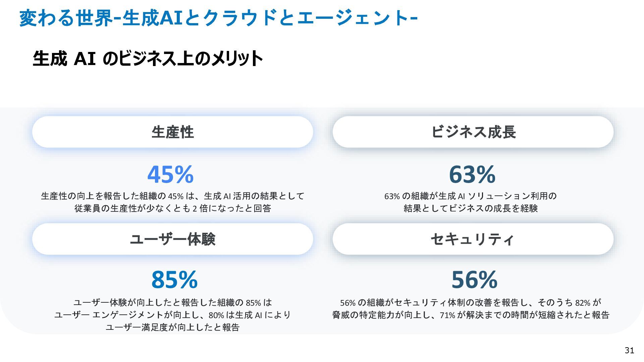Screen dimensions: 644x362
Task: Click the 63% business growth figure
Action: pos(472,175)
